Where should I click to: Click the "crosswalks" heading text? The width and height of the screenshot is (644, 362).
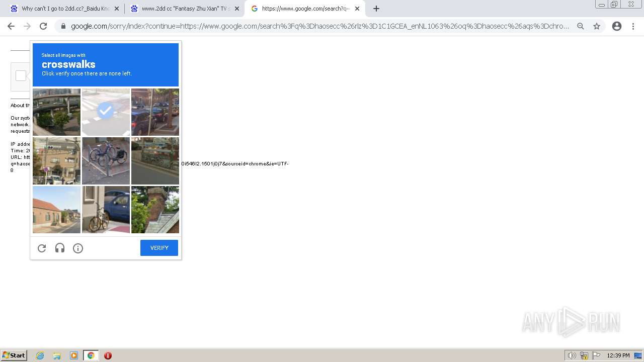[68, 64]
